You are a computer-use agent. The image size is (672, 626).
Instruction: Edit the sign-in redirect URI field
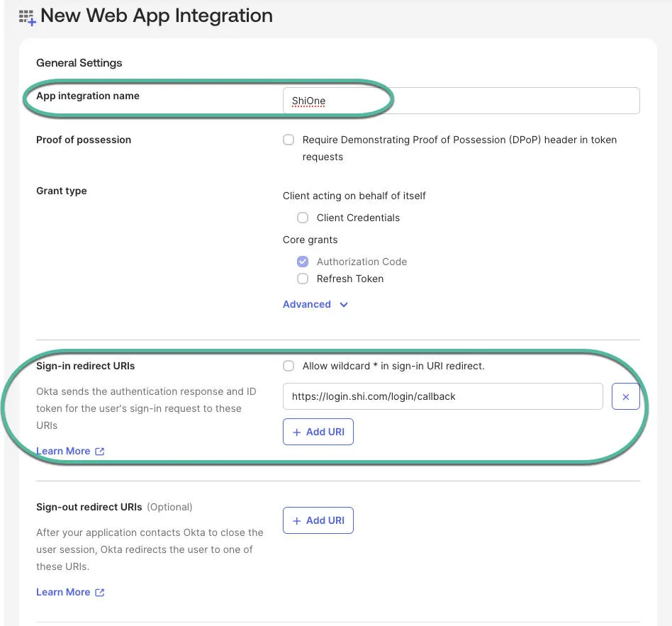pos(443,396)
